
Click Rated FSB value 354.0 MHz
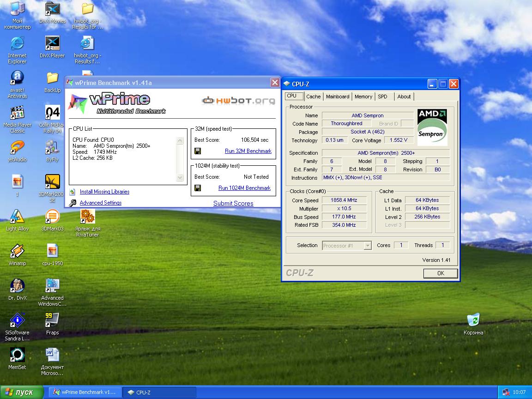click(344, 224)
